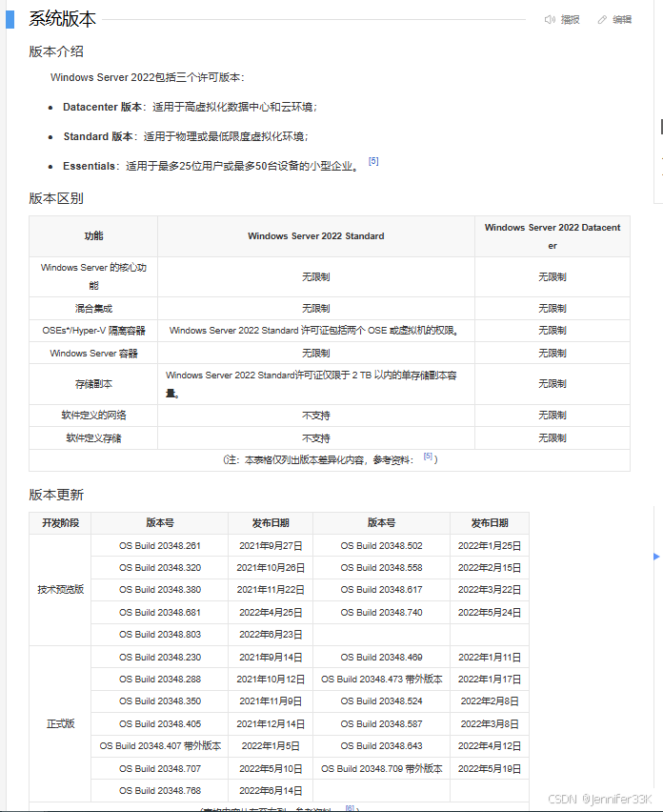This screenshot has height=812, width=663.
Task: Click the Windows Server 容器 row label
Action: coord(93,354)
